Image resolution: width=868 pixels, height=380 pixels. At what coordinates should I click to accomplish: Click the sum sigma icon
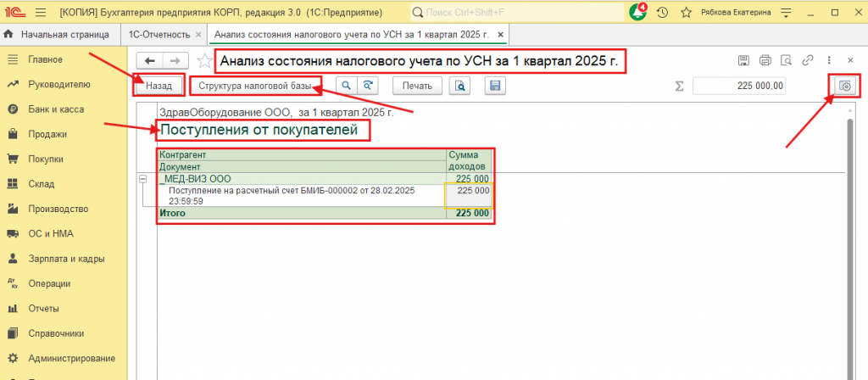pyautogui.click(x=679, y=86)
